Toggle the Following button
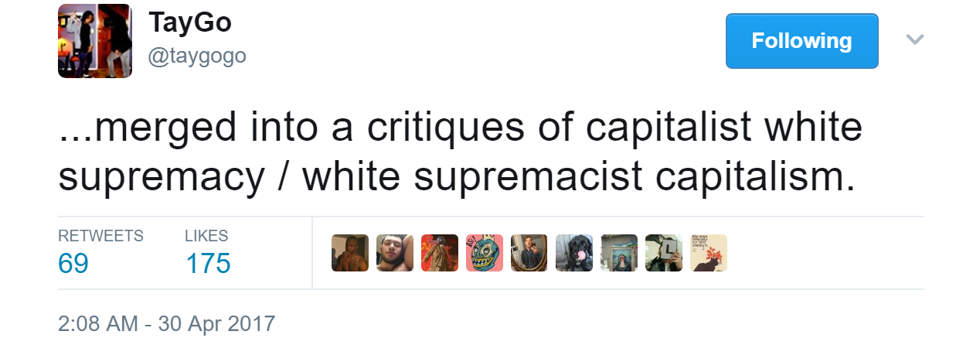The height and width of the screenshot is (338, 980). click(x=801, y=41)
